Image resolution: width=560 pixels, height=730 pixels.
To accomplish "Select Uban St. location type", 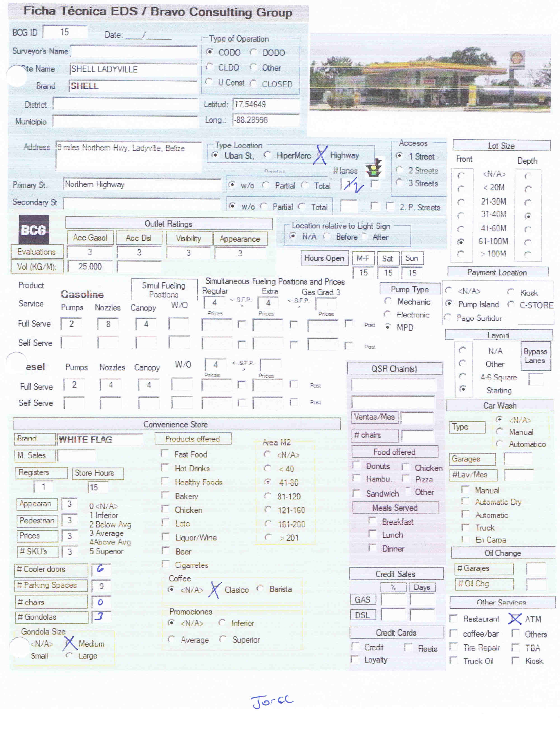I will (x=215, y=155).
